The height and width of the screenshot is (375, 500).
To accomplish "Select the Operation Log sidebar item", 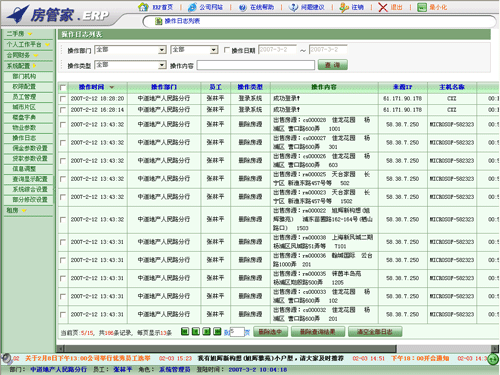I will [x=24, y=138].
